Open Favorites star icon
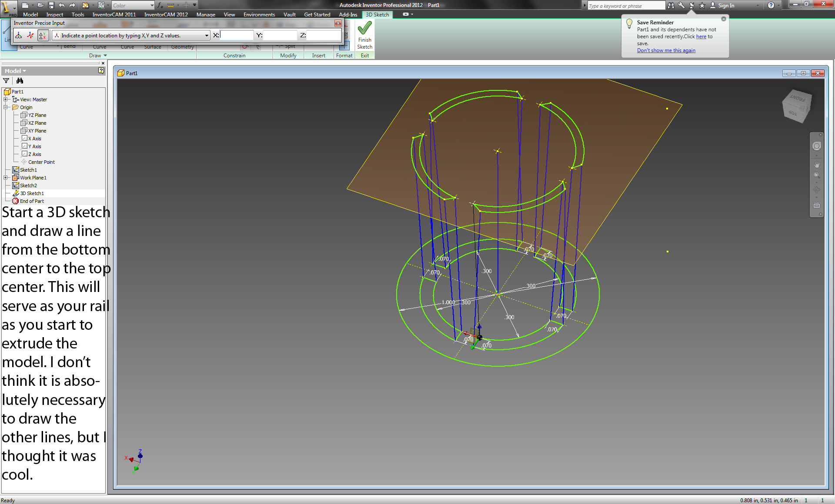The image size is (835, 504). click(x=702, y=5)
